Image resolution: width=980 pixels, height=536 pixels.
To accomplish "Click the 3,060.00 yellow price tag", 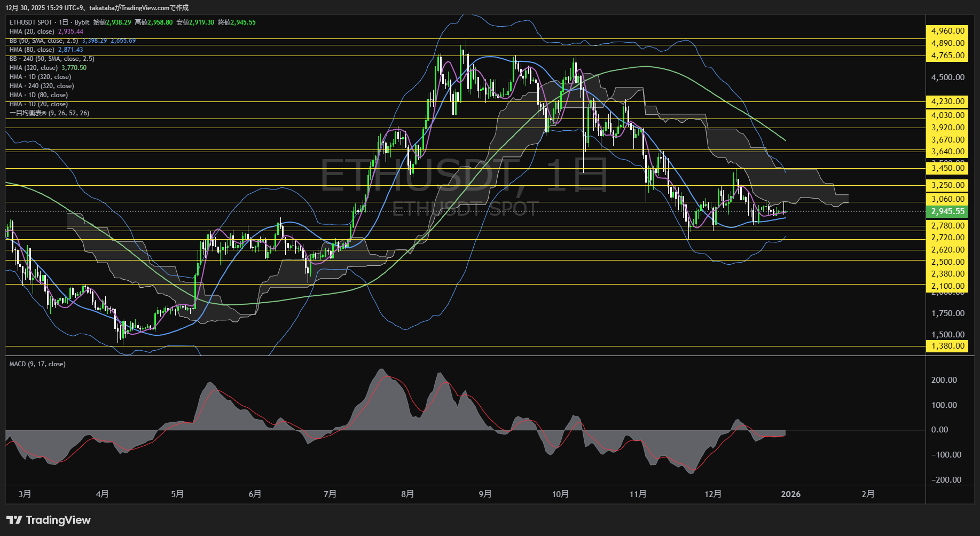I will (x=947, y=199).
